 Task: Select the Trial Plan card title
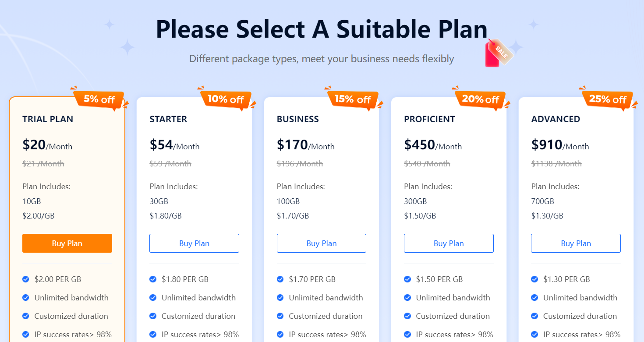48,119
